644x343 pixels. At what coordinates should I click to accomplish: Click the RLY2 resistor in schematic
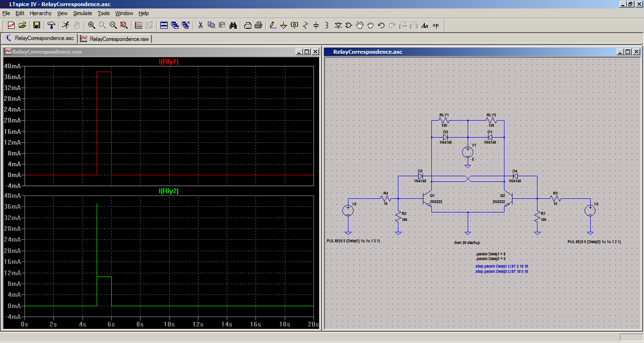[x=491, y=121]
